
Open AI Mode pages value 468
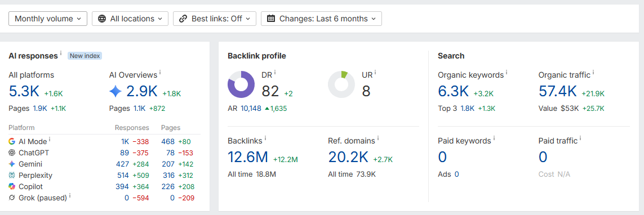(x=168, y=142)
